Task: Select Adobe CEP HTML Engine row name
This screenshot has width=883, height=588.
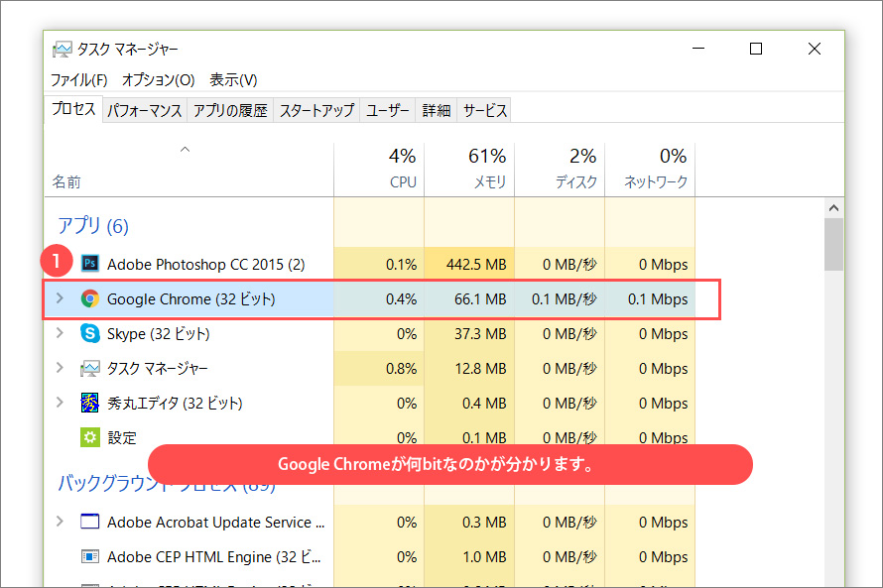Action: coord(214,556)
